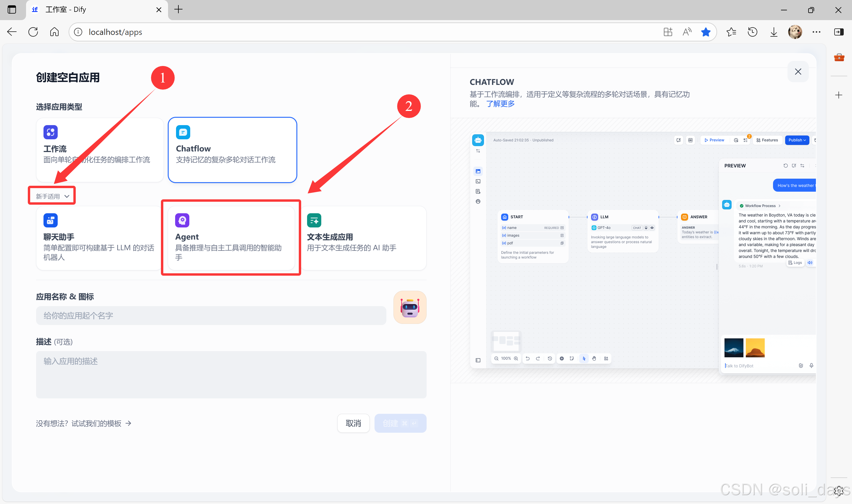Open the tab actions menu icon
This screenshot has width=852, height=504.
[x=12, y=9]
